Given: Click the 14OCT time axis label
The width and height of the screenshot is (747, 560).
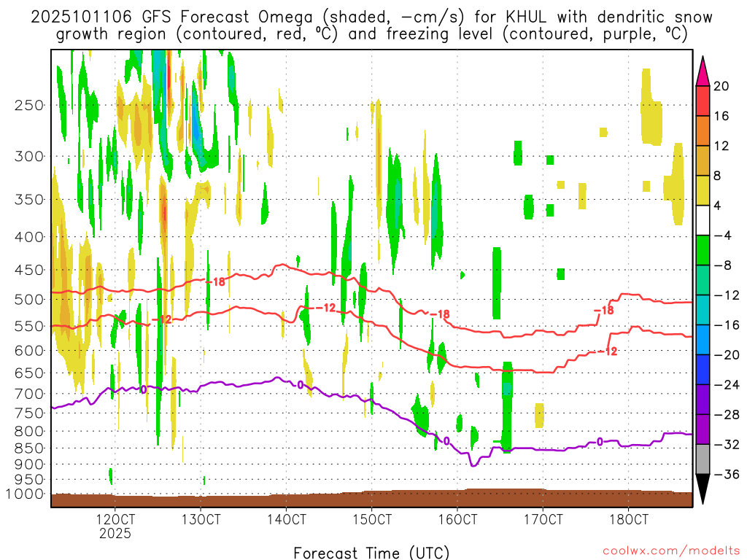Looking at the screenshot, I should point(286,519).
